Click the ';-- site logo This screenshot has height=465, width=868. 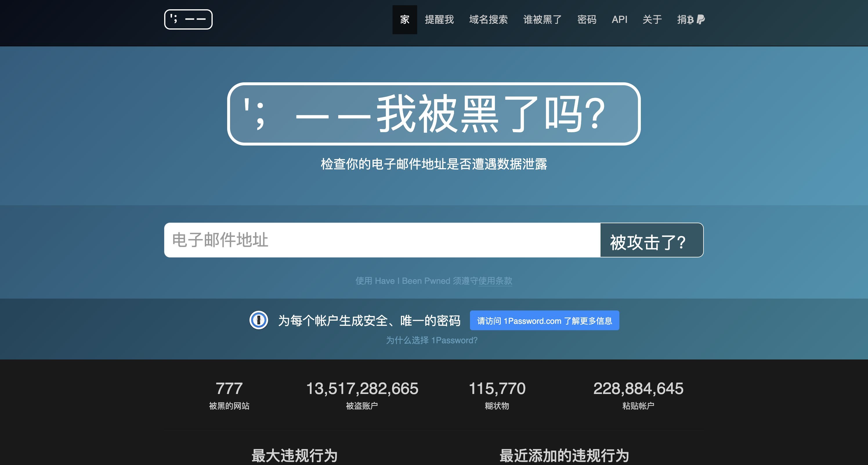click(x=188, y=19)
